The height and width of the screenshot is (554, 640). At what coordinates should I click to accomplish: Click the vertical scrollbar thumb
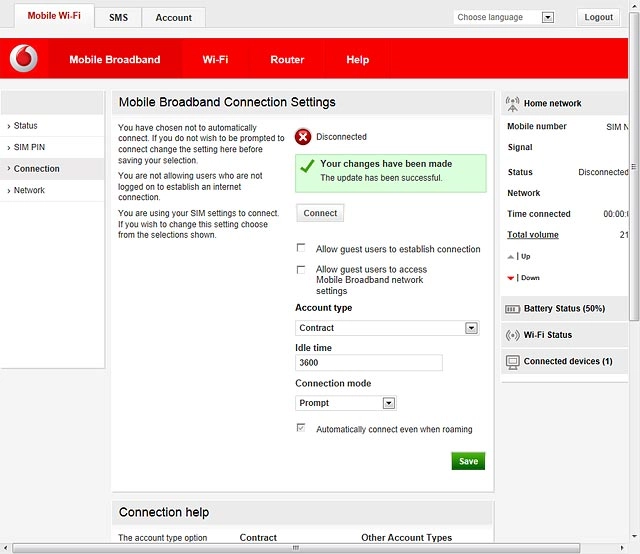point(634,167)
